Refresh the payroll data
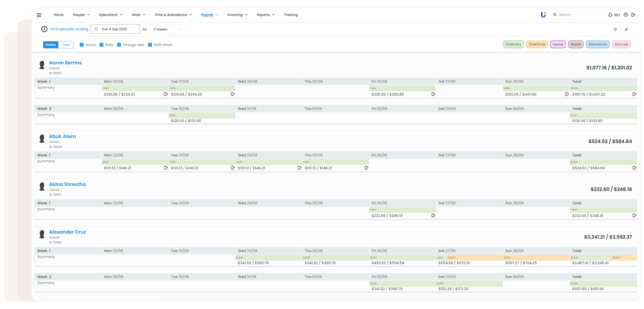 tap(615, 29)
